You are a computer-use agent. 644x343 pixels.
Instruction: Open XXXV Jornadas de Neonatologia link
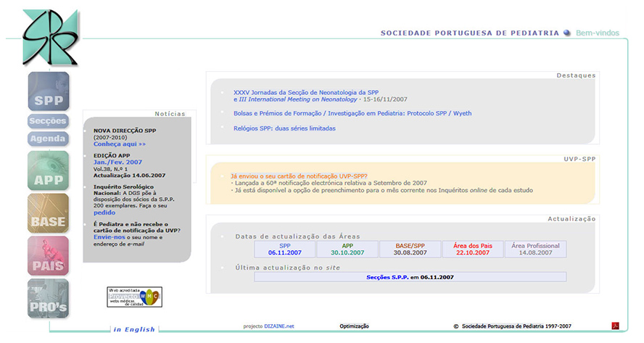tap(306, 96)
